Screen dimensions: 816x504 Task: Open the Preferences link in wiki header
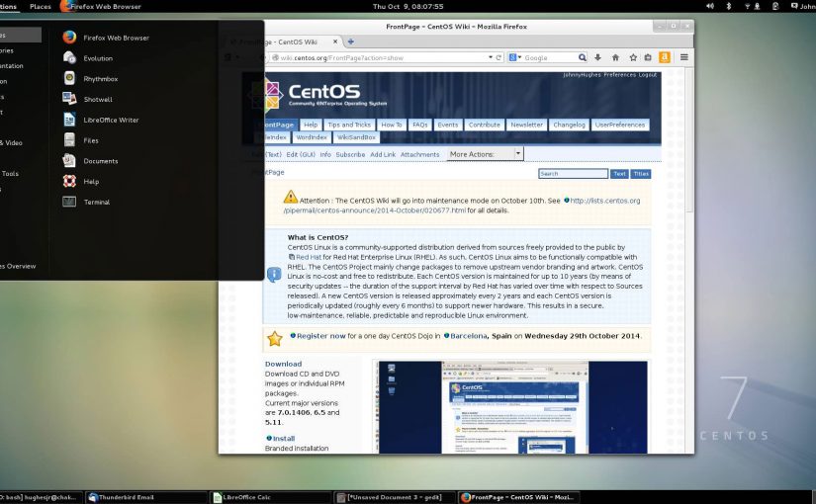(x=620, y=75)
